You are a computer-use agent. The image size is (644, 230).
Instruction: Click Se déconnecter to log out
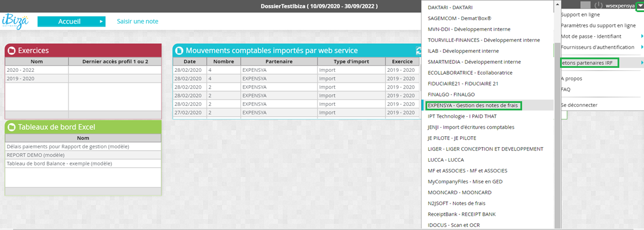coord(579,105)
